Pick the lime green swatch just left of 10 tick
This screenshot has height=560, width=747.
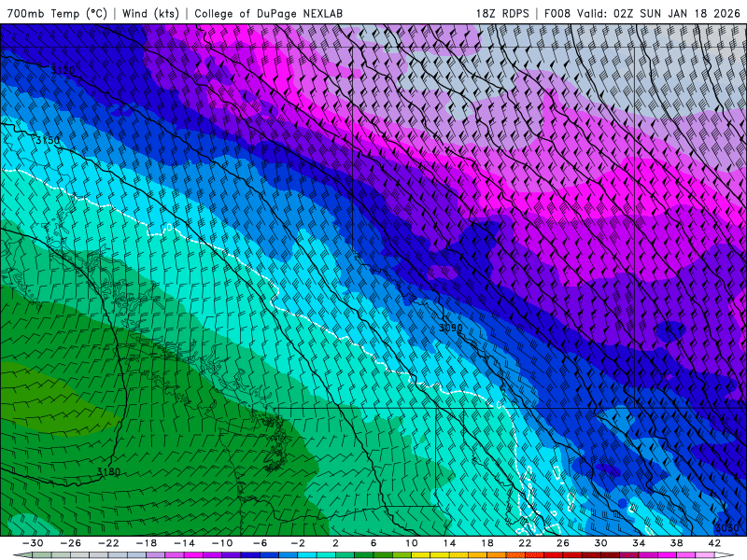tap(402, 554)
